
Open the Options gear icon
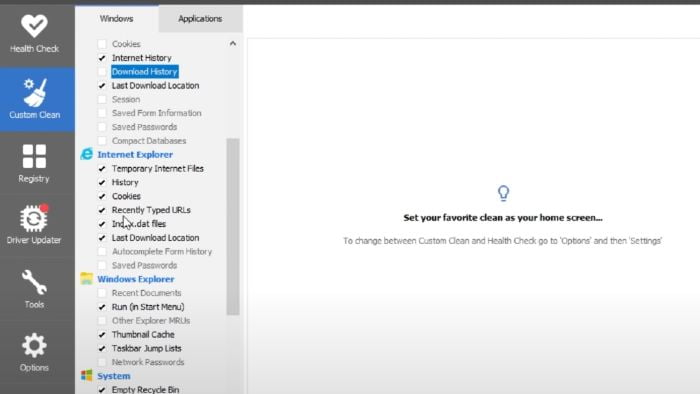pos(34,345)
